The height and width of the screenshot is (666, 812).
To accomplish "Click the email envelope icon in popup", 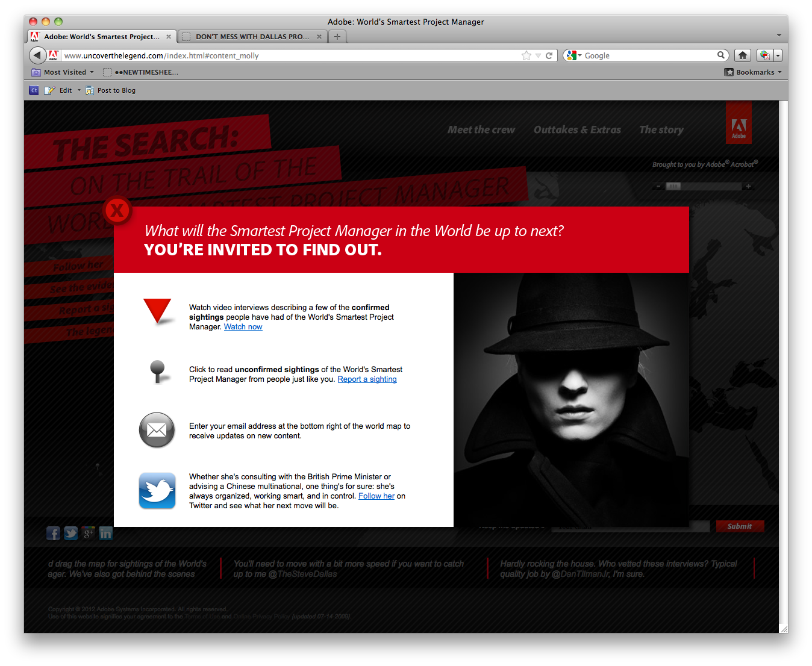I will tap(157, 430).
